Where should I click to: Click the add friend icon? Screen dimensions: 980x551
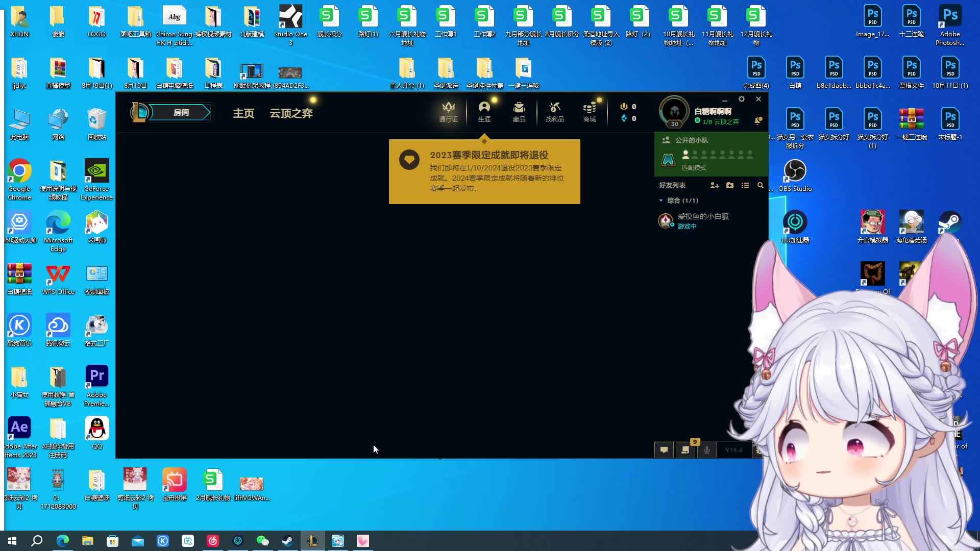(715, 185)
